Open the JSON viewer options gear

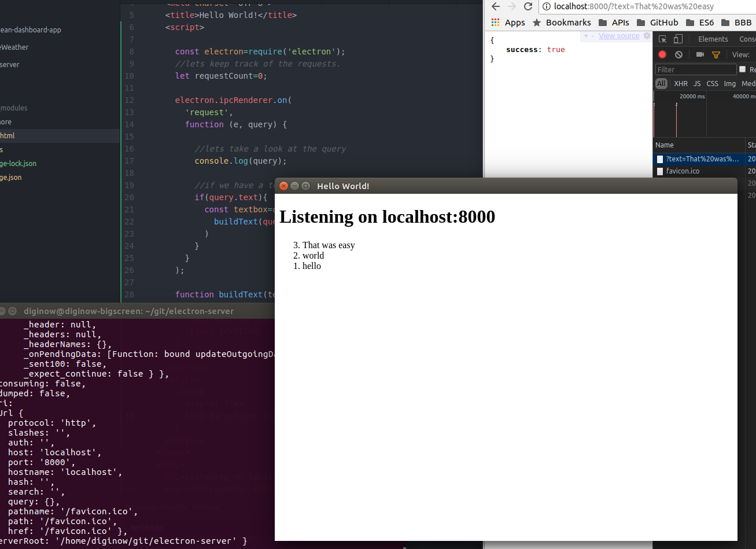tap(647, 36)
